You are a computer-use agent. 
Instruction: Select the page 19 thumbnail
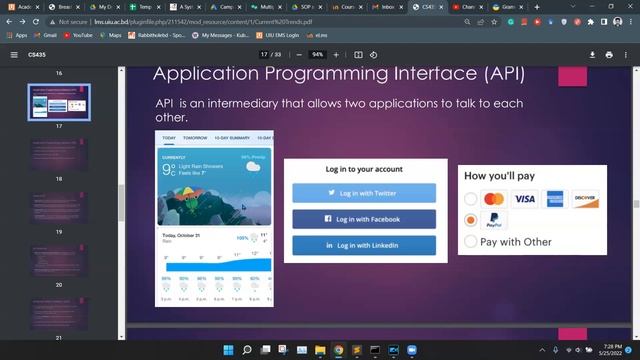pos(59,208)
